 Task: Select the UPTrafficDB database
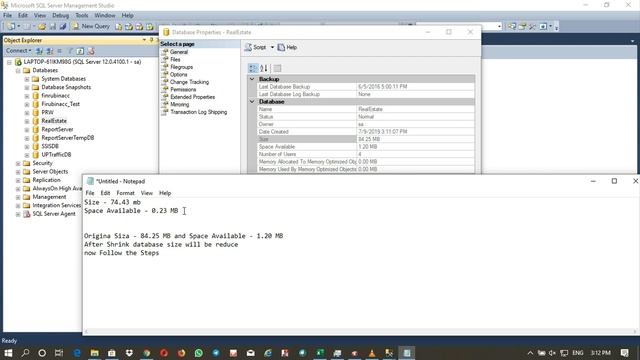[56, 155]
